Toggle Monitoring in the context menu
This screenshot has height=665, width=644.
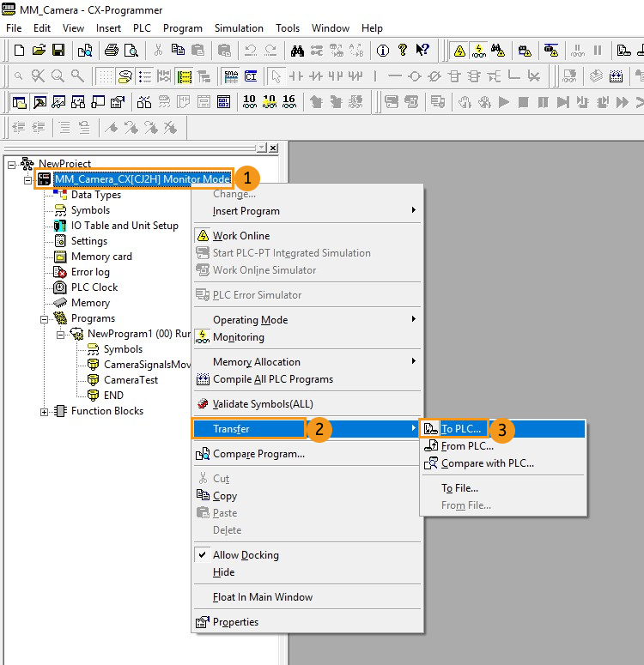click(x=238, y=337)
